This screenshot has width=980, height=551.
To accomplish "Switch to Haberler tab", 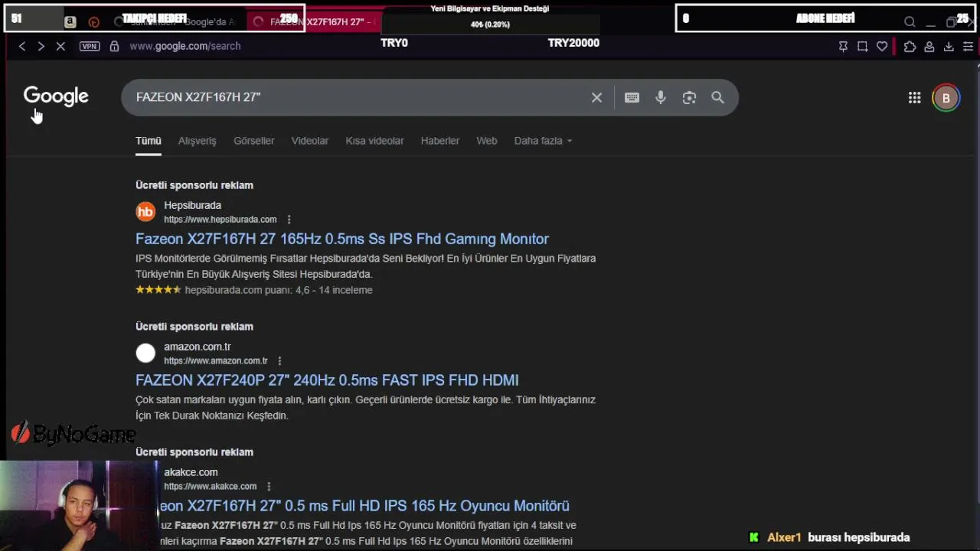I will pyautogui.click(x=440, y=141).
